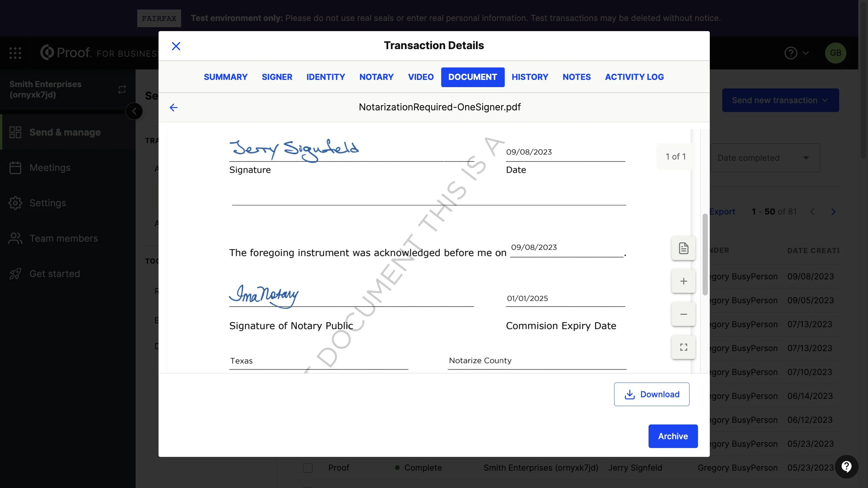Click the Proof logo
The height and width of the screenshot is (488, 868).
point(66,52)
